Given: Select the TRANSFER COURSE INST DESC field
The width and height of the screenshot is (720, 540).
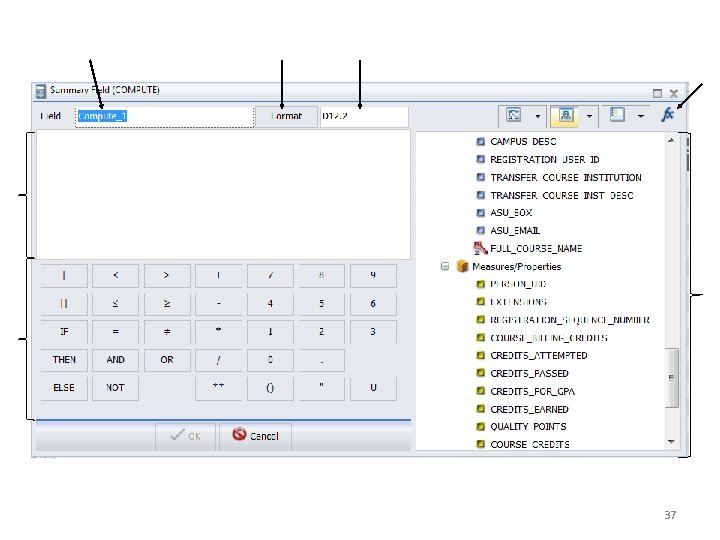Looking at the screenshot, I should coord(562,195).
